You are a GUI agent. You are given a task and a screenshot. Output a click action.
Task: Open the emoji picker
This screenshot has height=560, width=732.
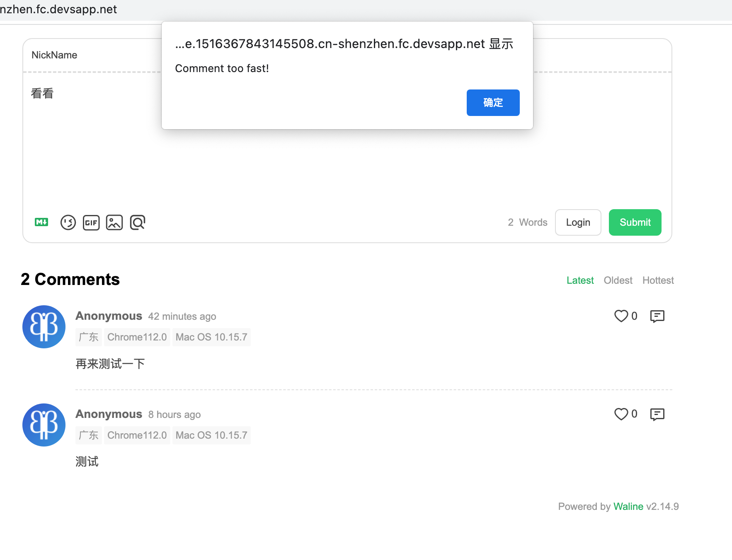[x=68, y=222]
